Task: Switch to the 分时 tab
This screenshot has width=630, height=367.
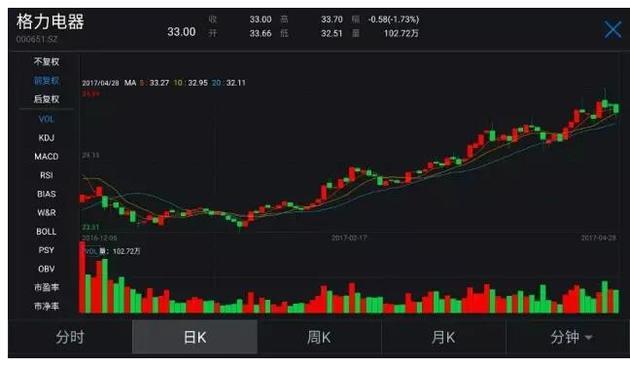Action: pos(70,337)
